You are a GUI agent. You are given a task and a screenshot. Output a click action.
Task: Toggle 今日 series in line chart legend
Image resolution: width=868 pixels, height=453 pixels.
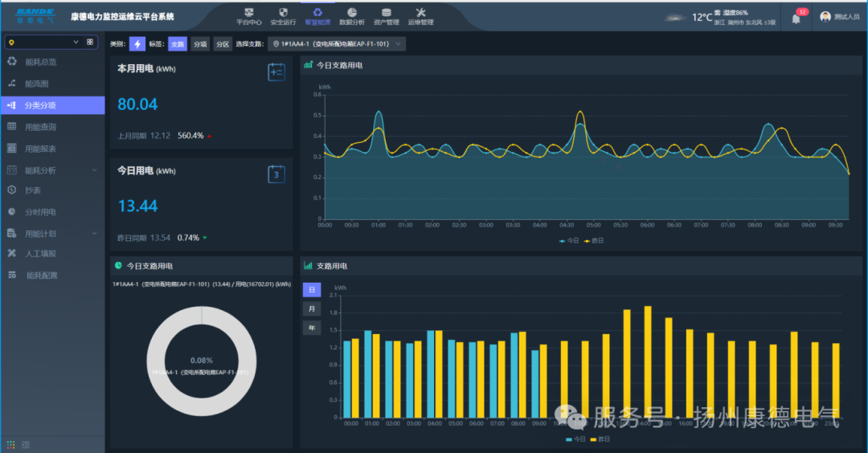pos(568,240)
